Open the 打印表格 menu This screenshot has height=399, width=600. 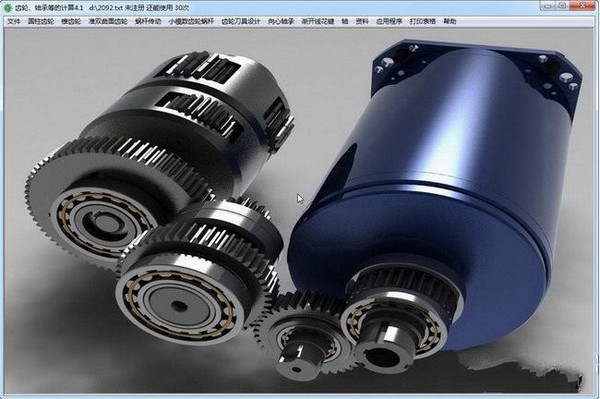(x=423, y=21)
